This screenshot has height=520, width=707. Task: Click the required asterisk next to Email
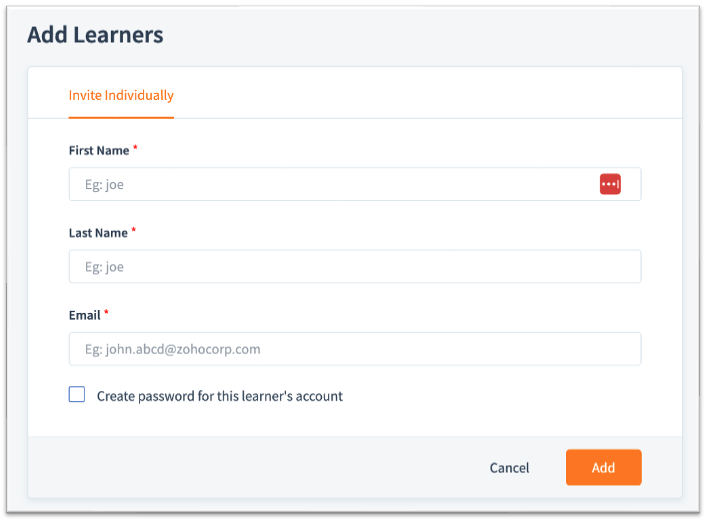coord(107,313)
